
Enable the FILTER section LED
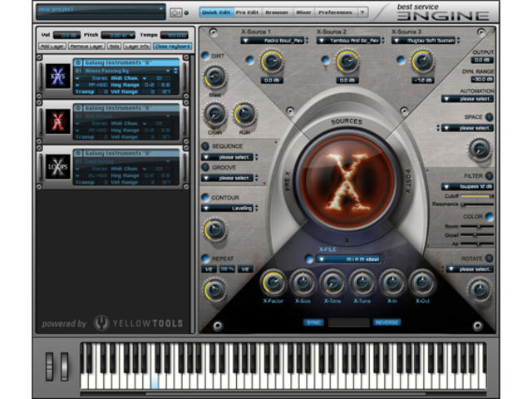point(489,175)
